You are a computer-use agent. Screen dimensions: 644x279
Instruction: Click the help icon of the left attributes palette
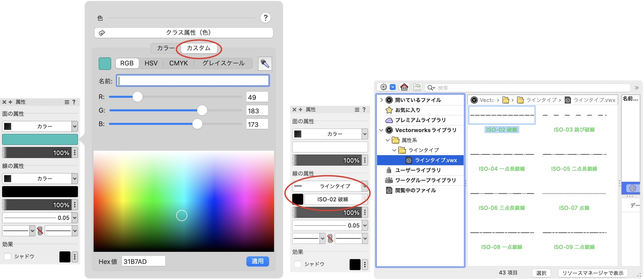(74, 102)
